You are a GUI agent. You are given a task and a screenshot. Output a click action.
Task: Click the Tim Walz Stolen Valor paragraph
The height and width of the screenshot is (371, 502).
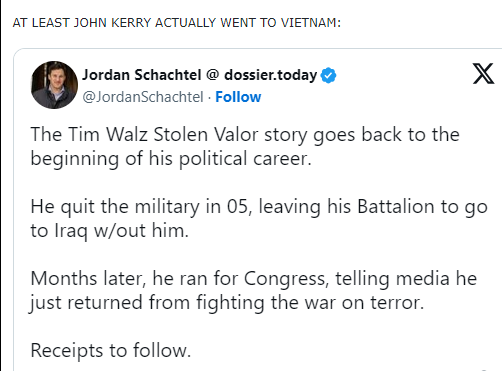pos(245,146)
